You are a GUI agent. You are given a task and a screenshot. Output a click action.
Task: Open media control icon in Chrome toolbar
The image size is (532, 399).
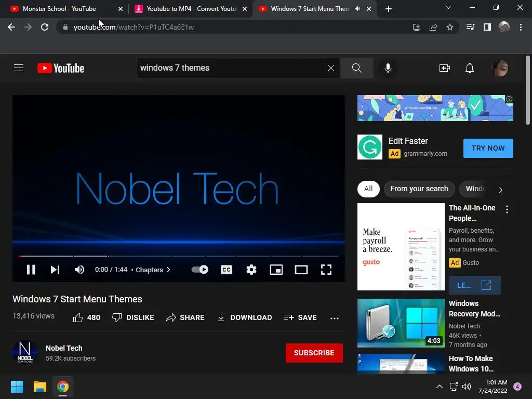[470, 27]
